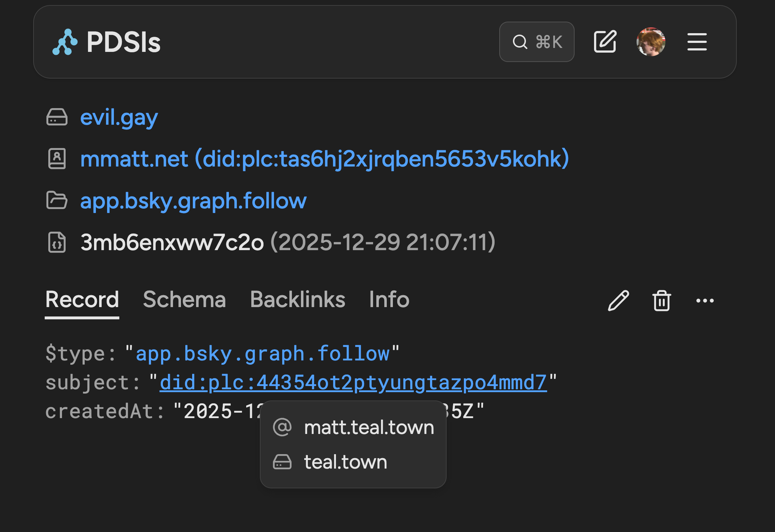The height and width of the screenshot is (532, 775).
Task: Switch to the Backlinks tab
Action: [297, 300]
